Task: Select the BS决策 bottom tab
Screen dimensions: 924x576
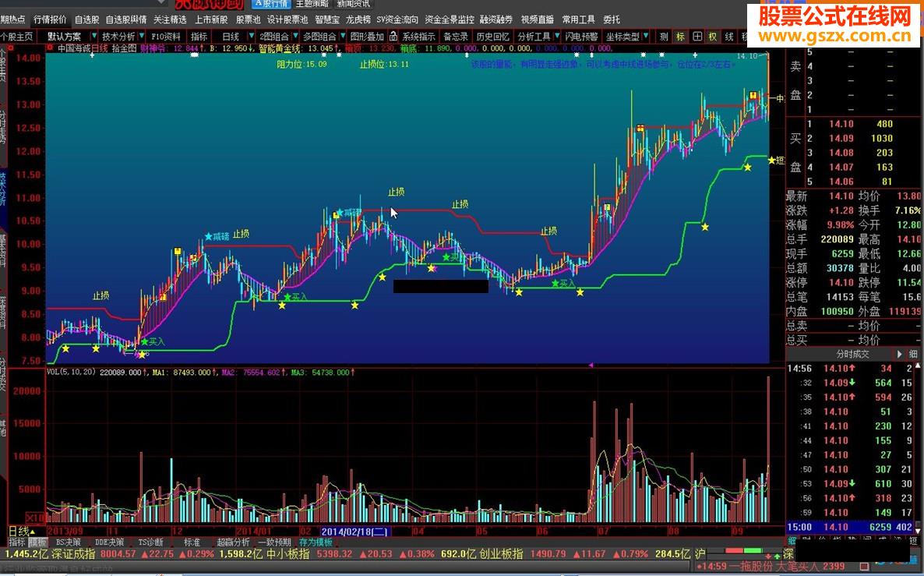Action: [x=69, y=542]
